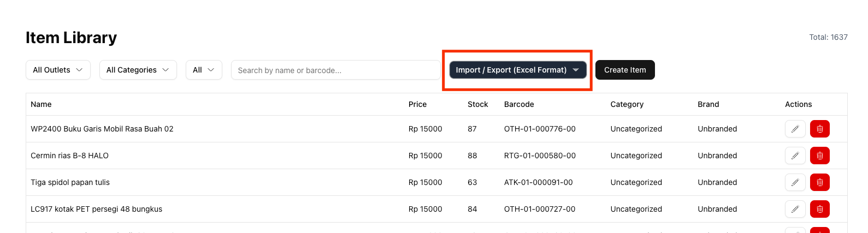Image resolution: width=868 pixels, height=233 pixels.
Task: Expand the All Categories filter
Action: (x=138, y=70)
